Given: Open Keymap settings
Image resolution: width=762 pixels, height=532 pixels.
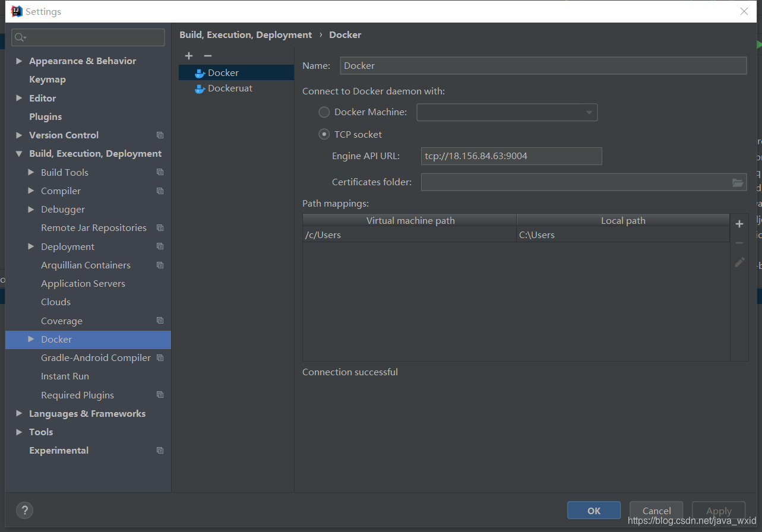Looking at the screenshot, I should click(48, 80).
